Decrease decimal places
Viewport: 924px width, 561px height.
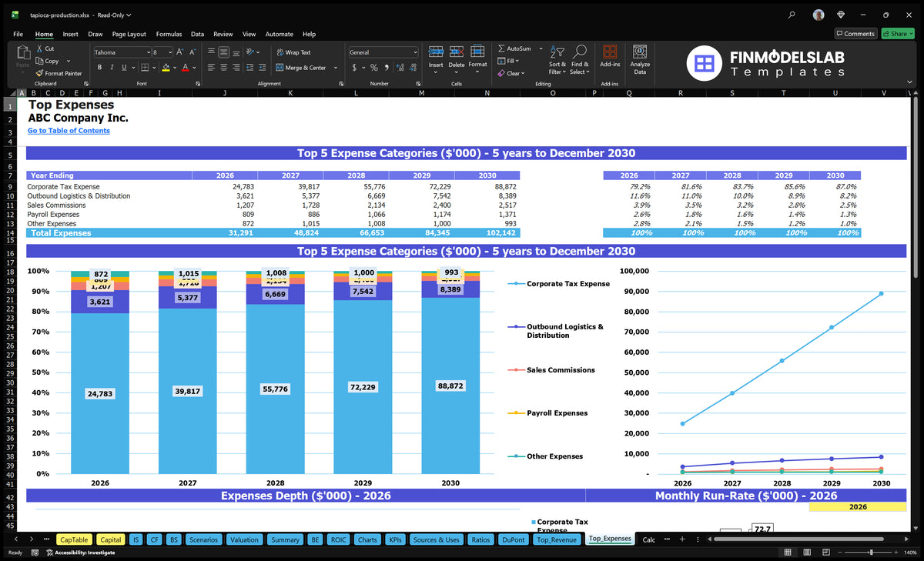tap(411, 68)
